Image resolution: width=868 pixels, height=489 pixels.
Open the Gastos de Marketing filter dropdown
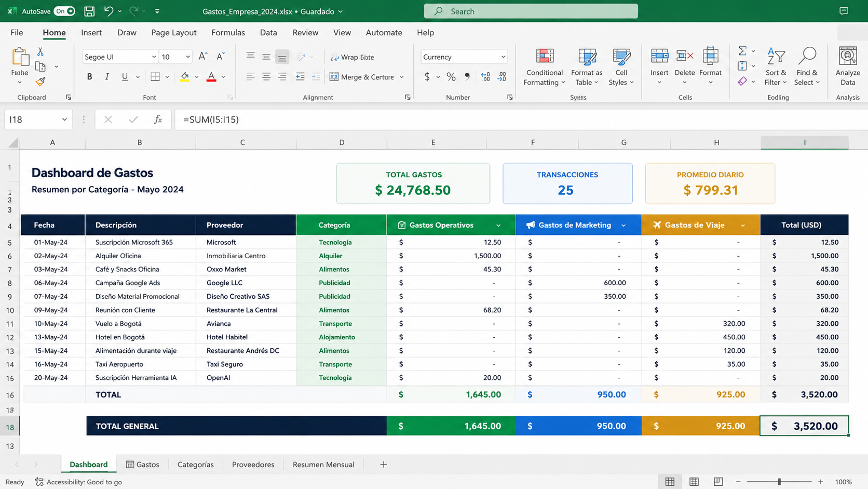(x=623, y=225)
